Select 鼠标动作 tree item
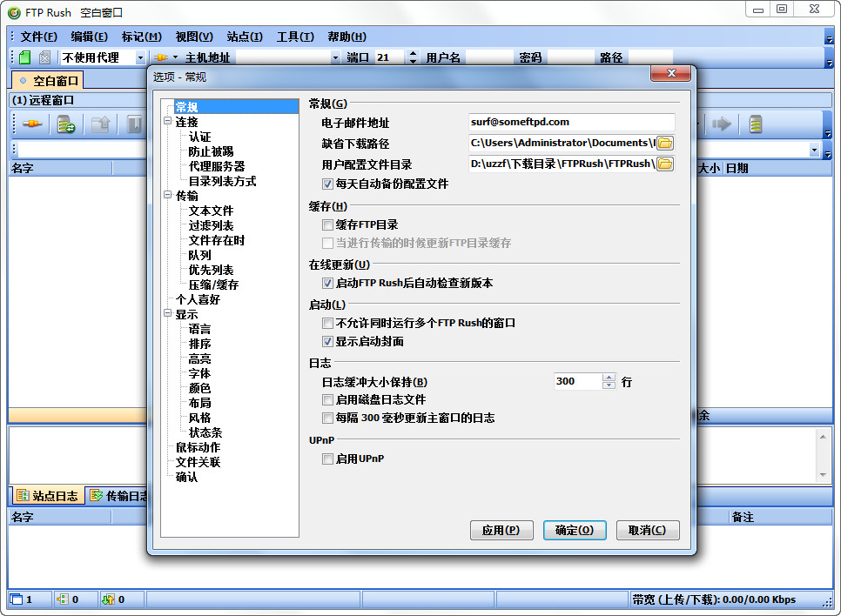This screenshot has width=841, height=616. tap(198, 447)
